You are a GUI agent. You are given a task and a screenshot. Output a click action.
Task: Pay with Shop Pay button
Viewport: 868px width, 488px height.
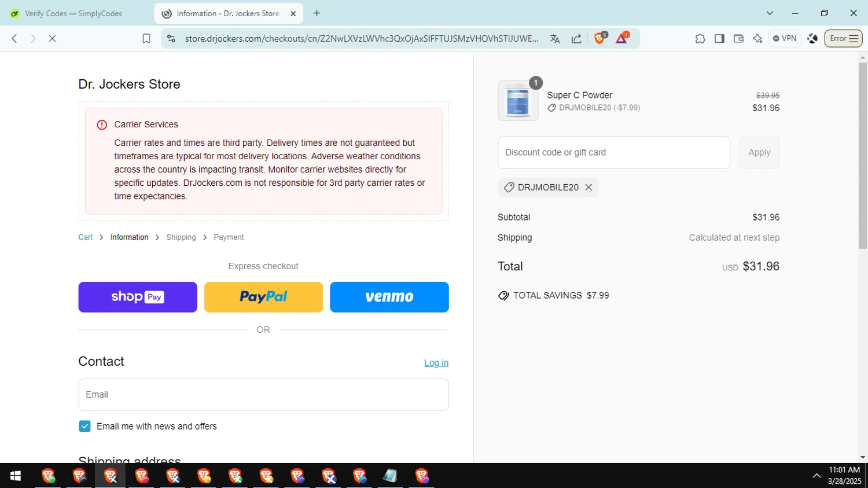[x=138, y=297]
